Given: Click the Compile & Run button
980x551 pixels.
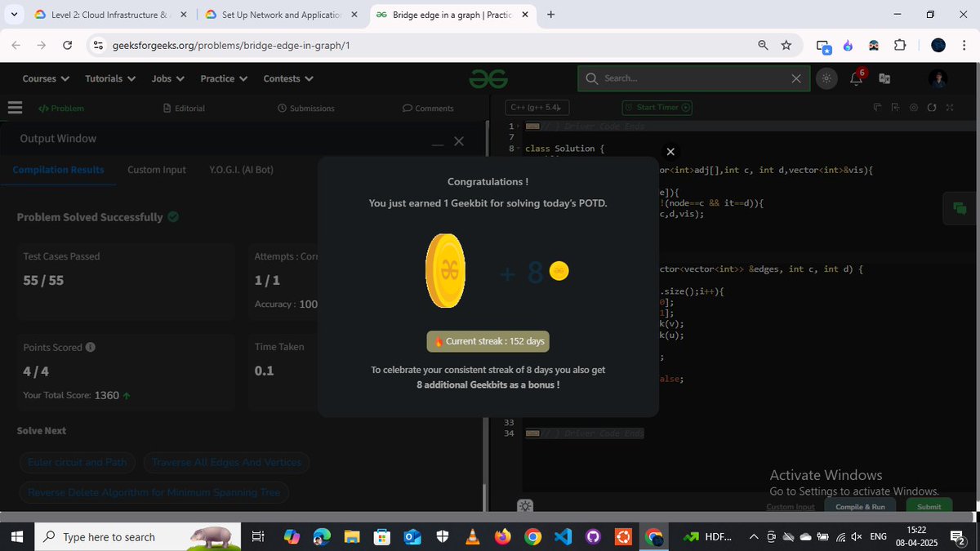Looking at the screenshot, I should tap(860, 506).
